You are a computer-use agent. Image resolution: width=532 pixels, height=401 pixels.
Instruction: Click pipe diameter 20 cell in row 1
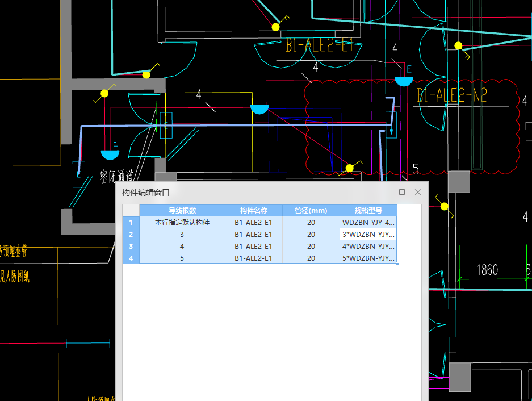311,223
